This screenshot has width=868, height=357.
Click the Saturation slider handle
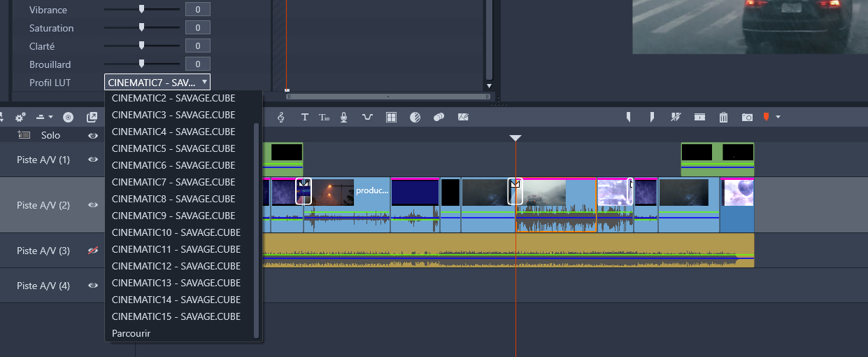click(x=141, y=27)
